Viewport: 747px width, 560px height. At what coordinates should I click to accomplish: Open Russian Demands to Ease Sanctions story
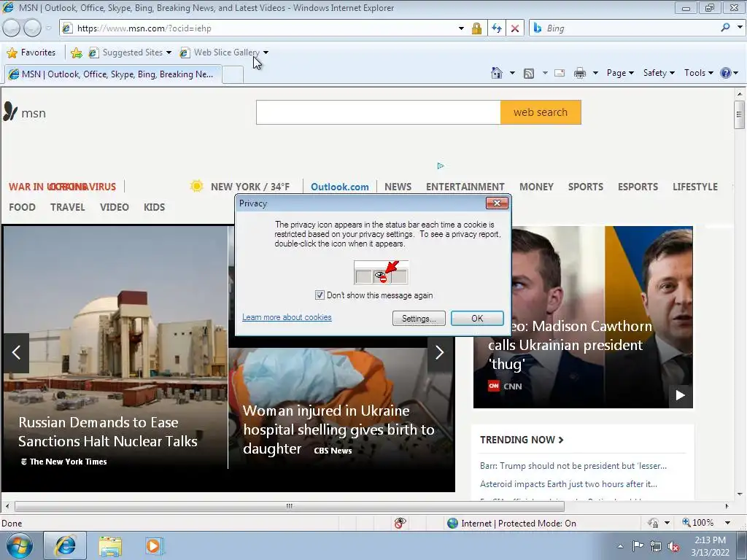(x=108, y=432)
